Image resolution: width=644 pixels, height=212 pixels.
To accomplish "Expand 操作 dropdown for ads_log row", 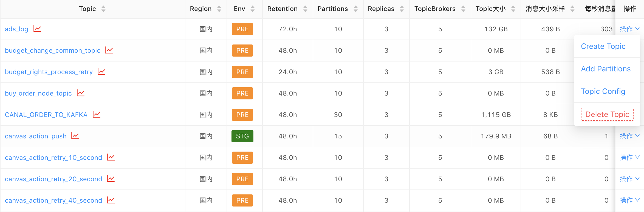I will coord(629,29).
